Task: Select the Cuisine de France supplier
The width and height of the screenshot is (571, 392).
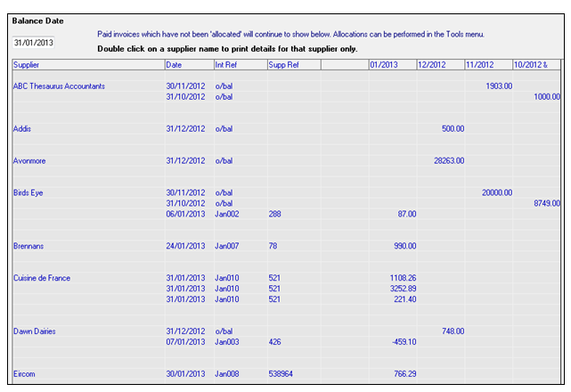Action: coord(42,278)
